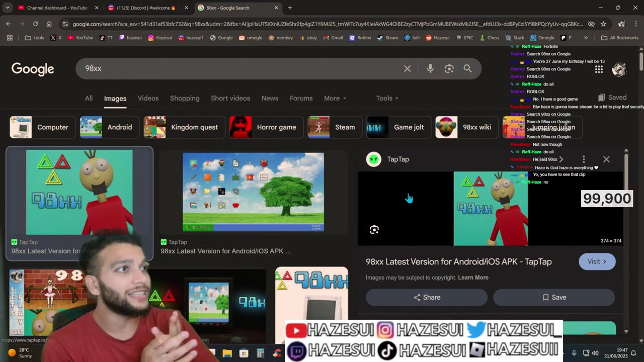Open the notifications bell in taskbar

coord(633,353)
